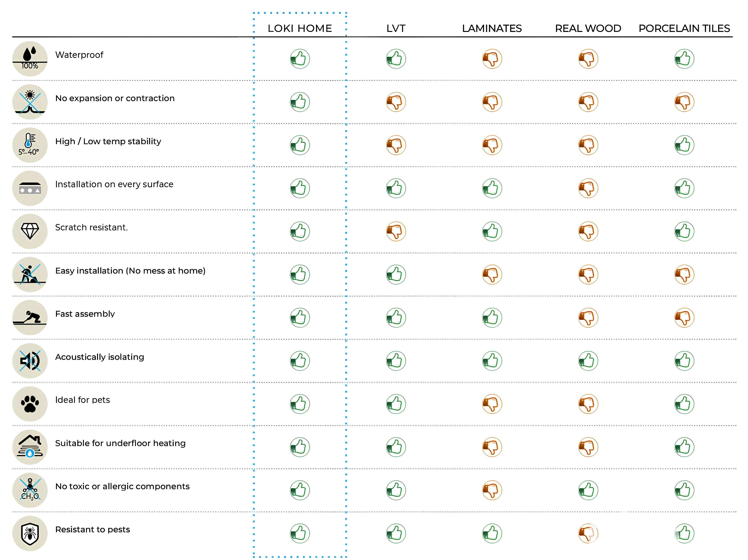Click the Scratch resistant diamond icon
Screen dimensions: 748x560
(30, 231)
